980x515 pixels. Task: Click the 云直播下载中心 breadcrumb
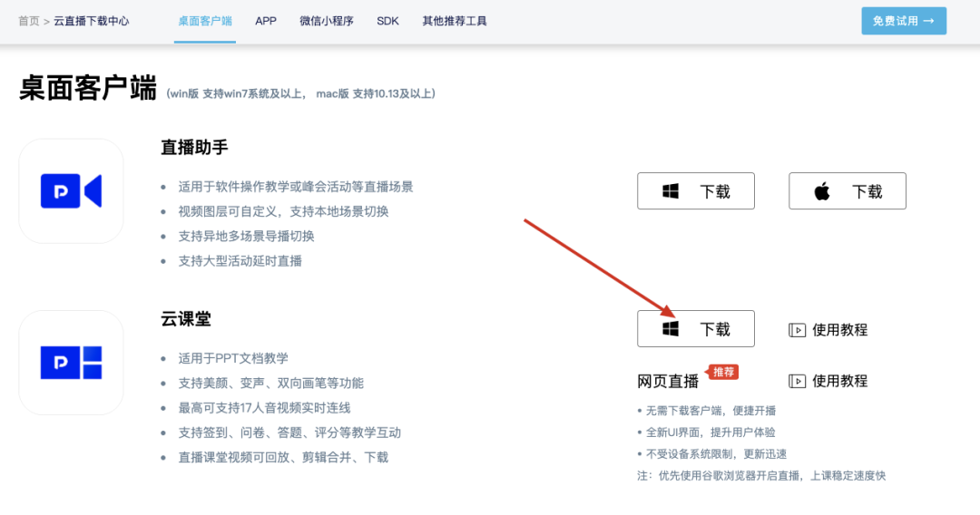point(91,21)
